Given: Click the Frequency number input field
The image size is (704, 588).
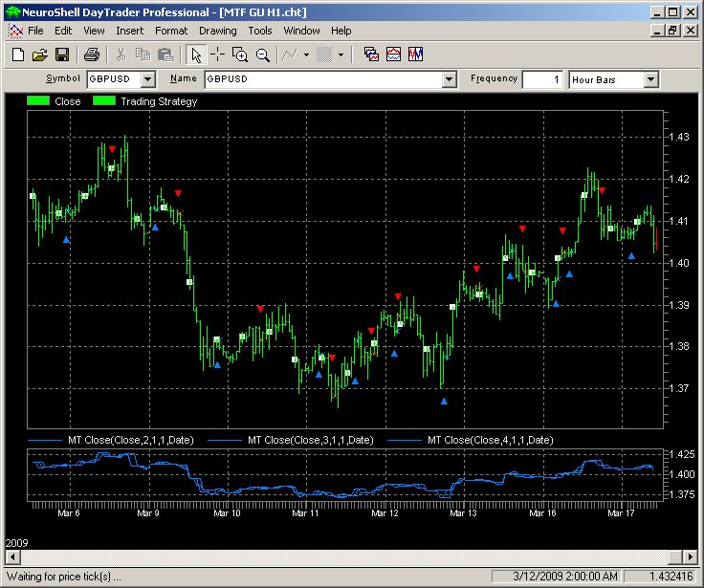Looking at the screenshot, I should 544,79.
